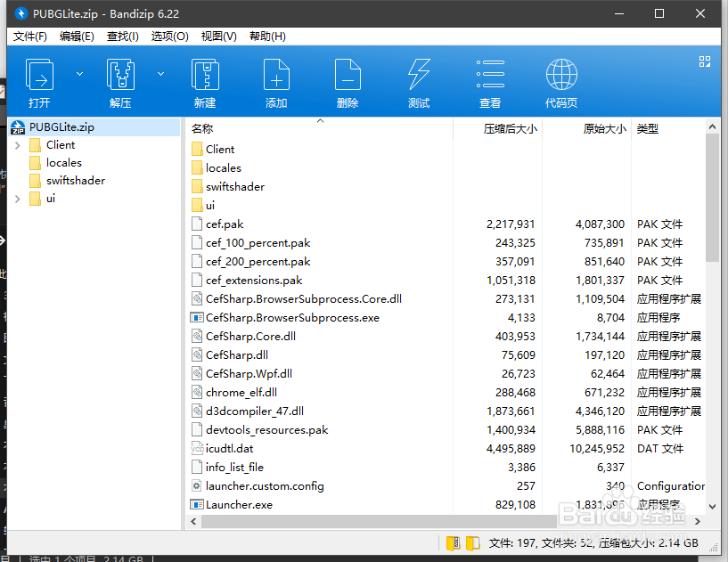Click the 新建 (New archive) toolbar icon

point(205,74)
